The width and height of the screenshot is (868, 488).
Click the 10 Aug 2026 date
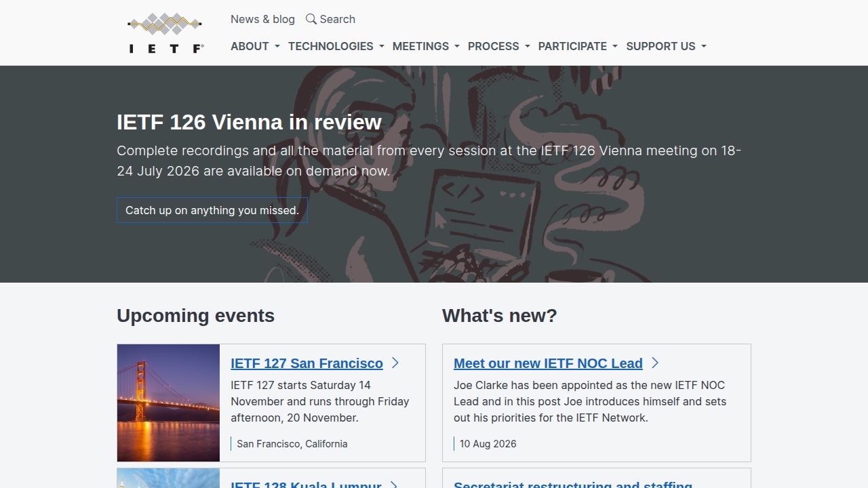[x=488, y=444]
